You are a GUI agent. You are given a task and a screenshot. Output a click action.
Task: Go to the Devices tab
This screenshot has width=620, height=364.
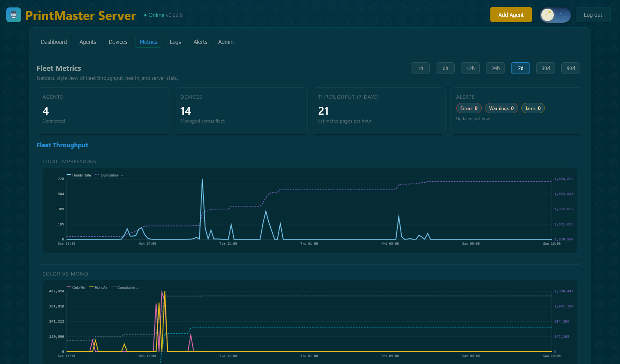(x=118, y=42)
